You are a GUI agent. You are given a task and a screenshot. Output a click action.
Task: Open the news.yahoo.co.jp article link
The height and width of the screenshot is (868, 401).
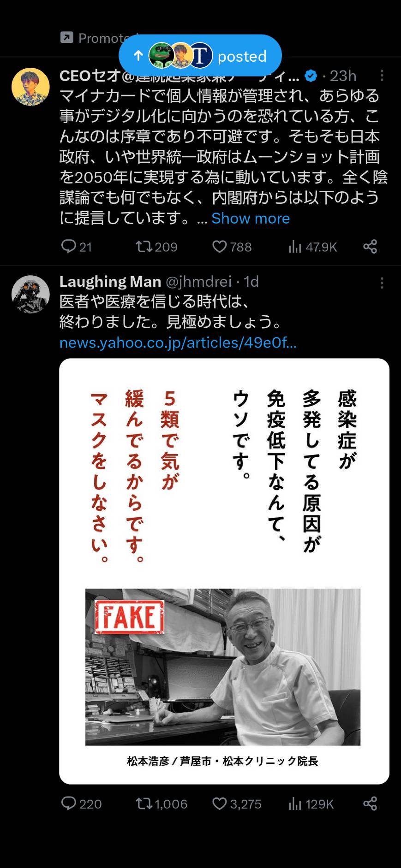178,342
